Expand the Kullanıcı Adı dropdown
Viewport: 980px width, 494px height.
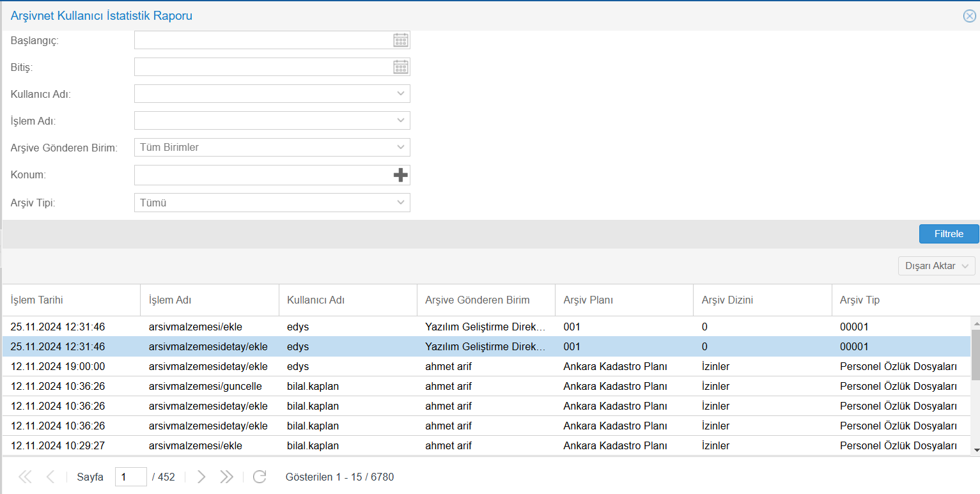[x=400, y=94]
